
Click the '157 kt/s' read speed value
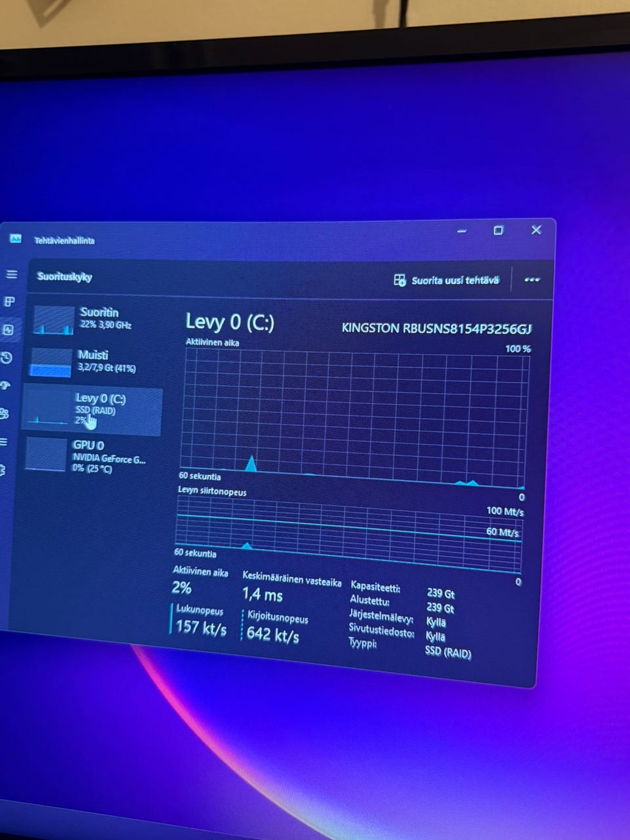pyautogui.click(x=201, y=627)
